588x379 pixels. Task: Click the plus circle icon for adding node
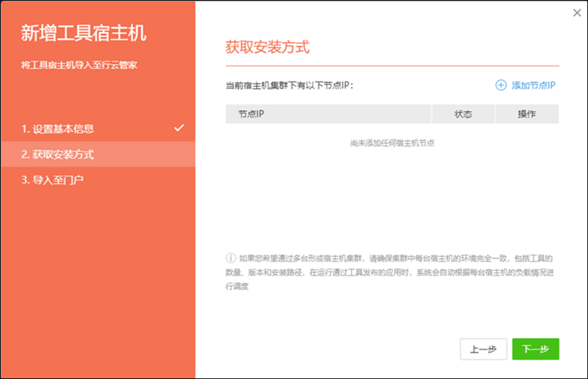[x=501, y=85]
